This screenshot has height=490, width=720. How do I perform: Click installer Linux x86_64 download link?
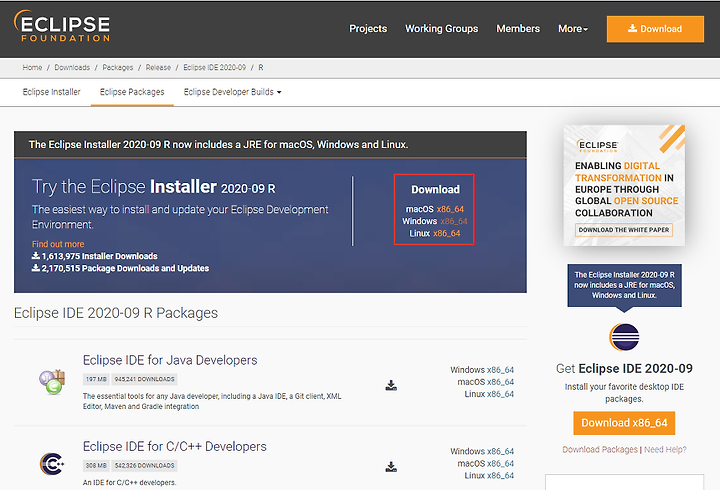[447, 233]
